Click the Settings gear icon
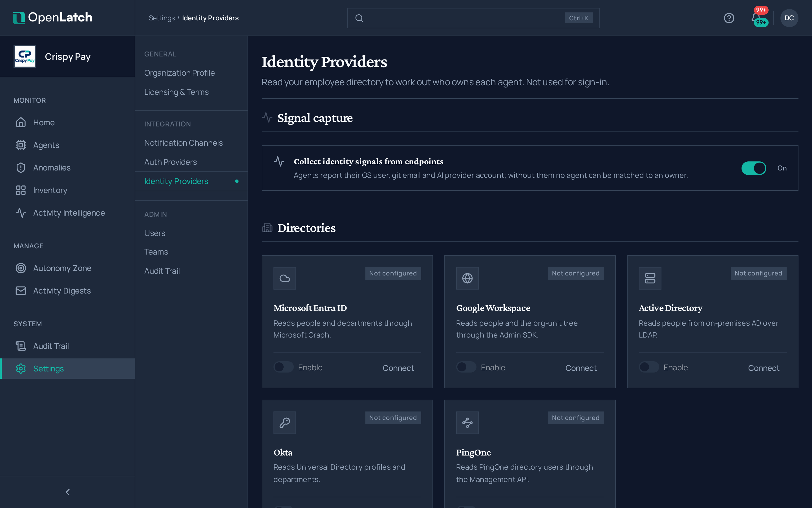Screen dimensions: 812x508 (21, 368)
